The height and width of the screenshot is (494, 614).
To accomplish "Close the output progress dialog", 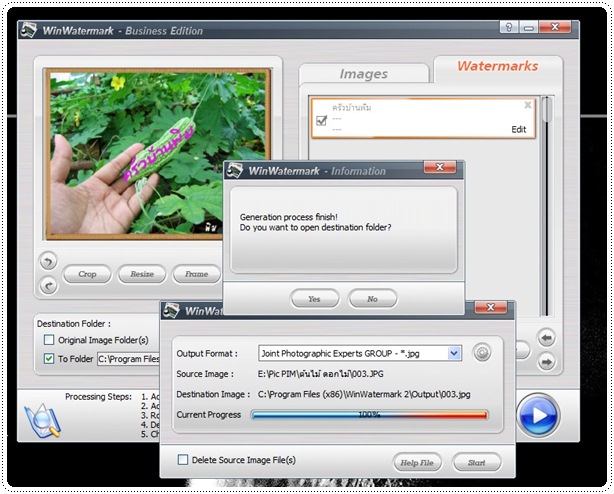I will (x=491, y=307).
